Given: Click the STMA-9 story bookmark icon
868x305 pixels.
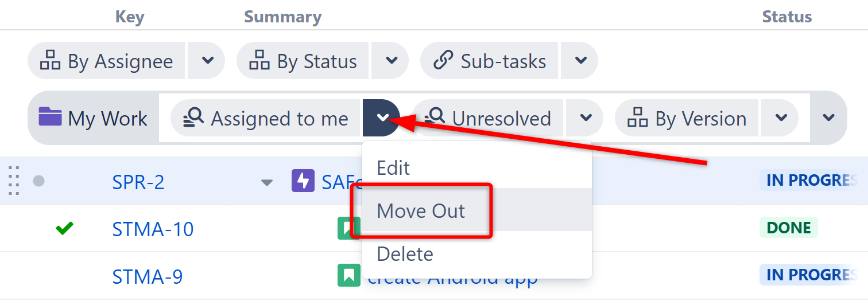Looking at the screenshot, I should coord(348,276).
